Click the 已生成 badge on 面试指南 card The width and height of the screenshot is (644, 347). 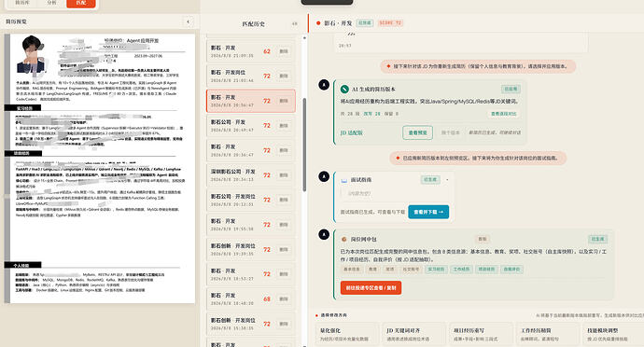coord(430,180)
